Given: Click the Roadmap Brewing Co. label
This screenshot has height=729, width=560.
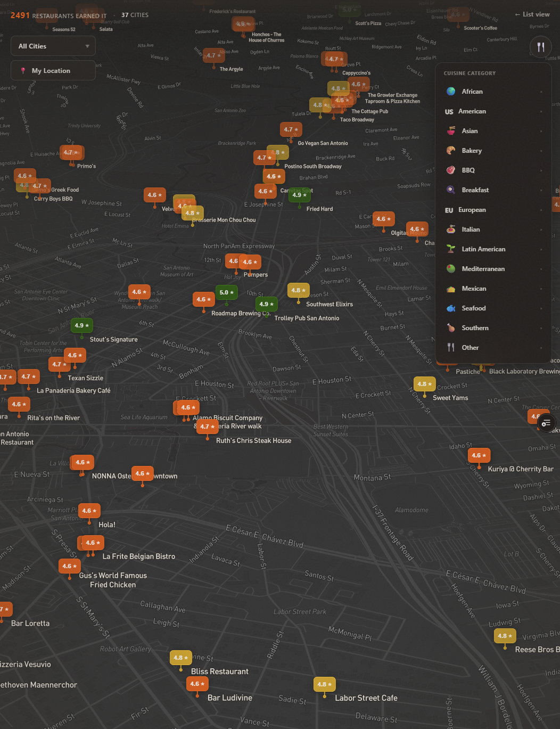Looking at the screenshot, I should click(241, 313).
